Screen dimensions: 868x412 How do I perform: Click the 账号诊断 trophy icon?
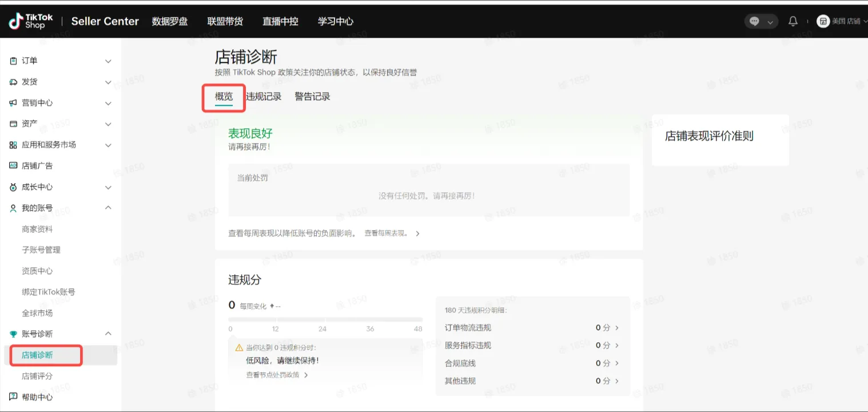[13, 334]
